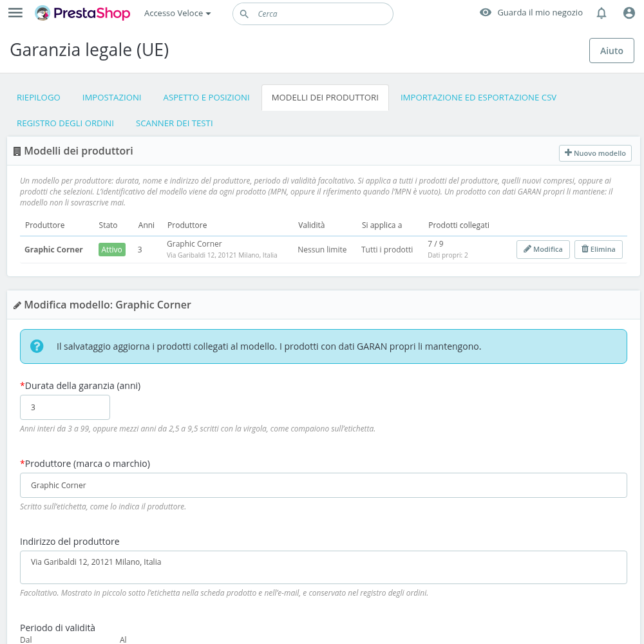This screenshot has height=644, width=644.
Task: Click Elimina for Graphic Corner
Action: pos(598,249)
